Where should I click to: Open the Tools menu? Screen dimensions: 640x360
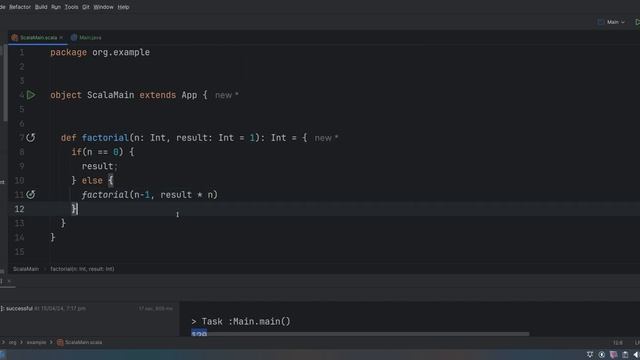(71, 7)
